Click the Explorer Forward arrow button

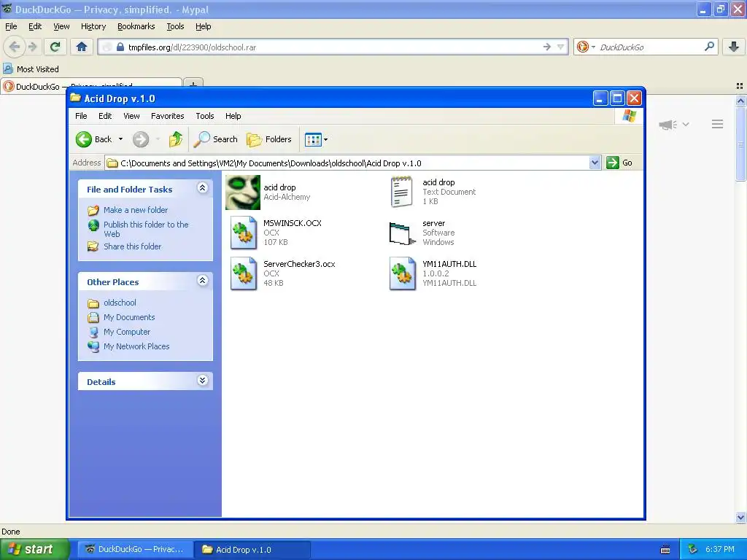click(x=141, y=139)
